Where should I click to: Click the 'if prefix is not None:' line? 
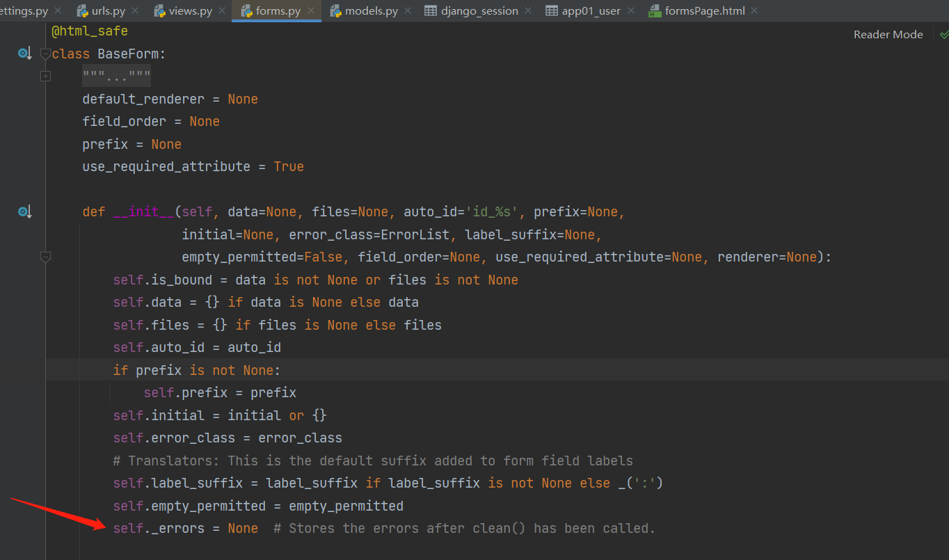pyautogui.click(x=197, y=370)
